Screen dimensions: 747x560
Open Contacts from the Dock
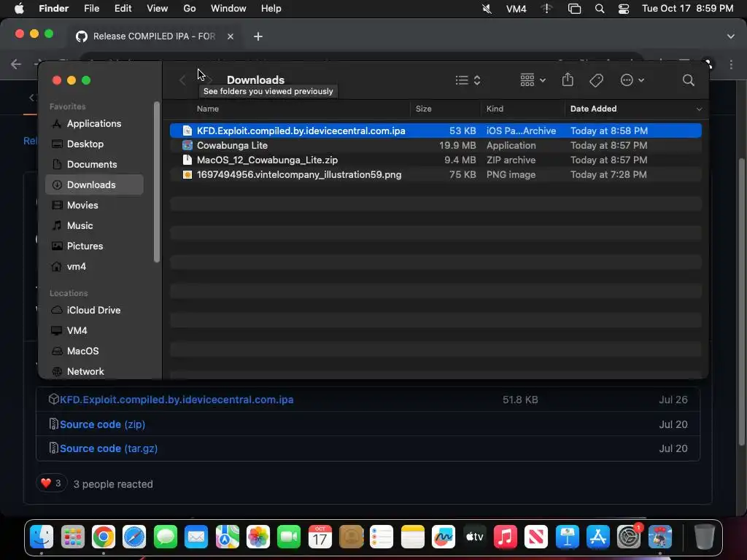[x=351, y=537]
